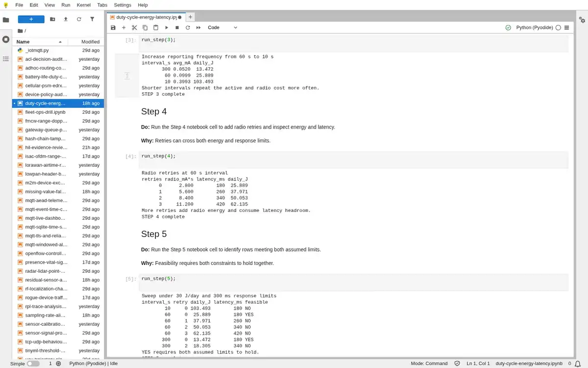The width and height of the screenshot is (588, 368).
Task: Open the cell type Code dropdown
Action: 222,27
